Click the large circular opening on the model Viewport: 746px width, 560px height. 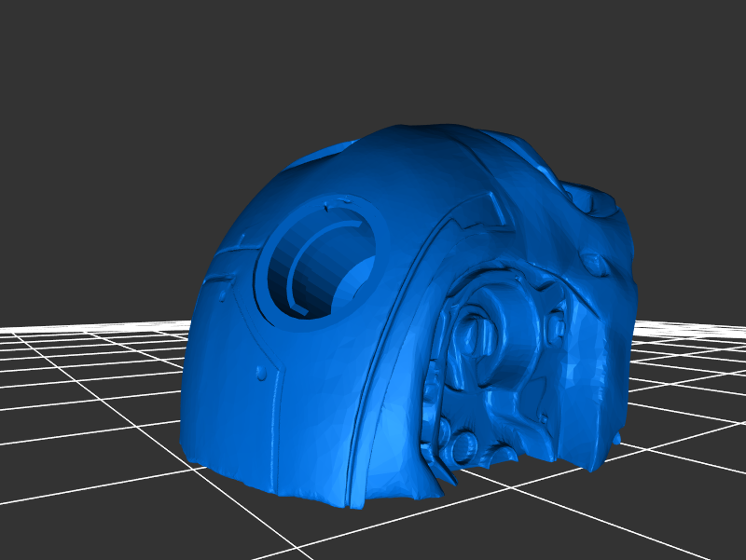[x=322, y=266]
